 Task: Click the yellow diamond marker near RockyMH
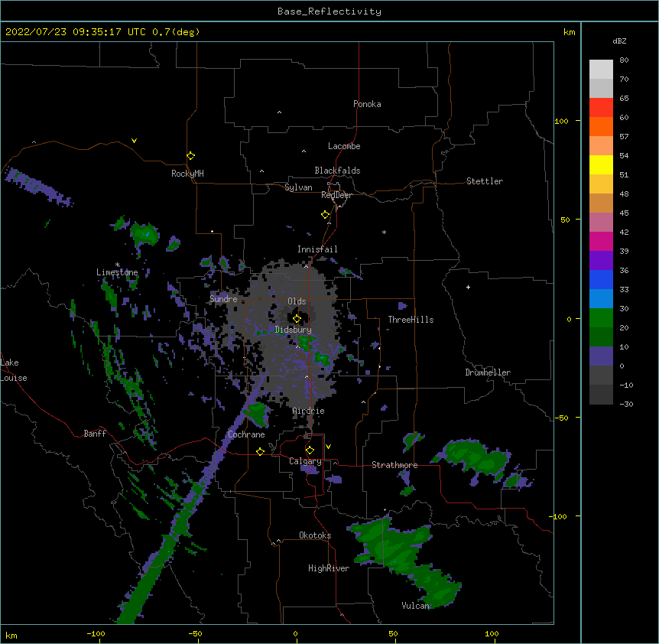pyautogui.click(x=191, y=156)
